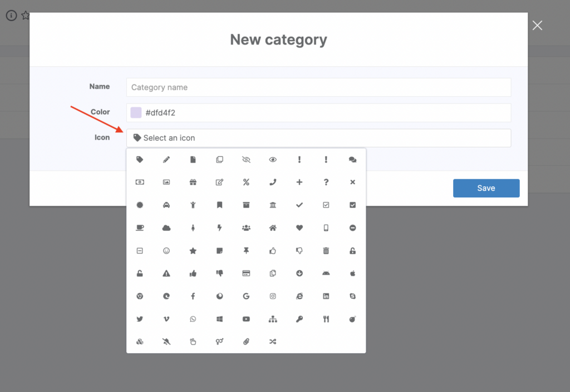
Task: Pick the open eye icon
Action: click(x=273, y=160)
